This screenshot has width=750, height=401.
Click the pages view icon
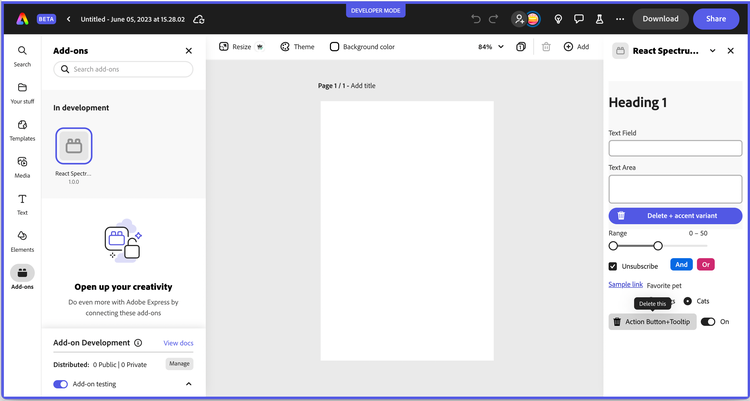pos(521,46)
